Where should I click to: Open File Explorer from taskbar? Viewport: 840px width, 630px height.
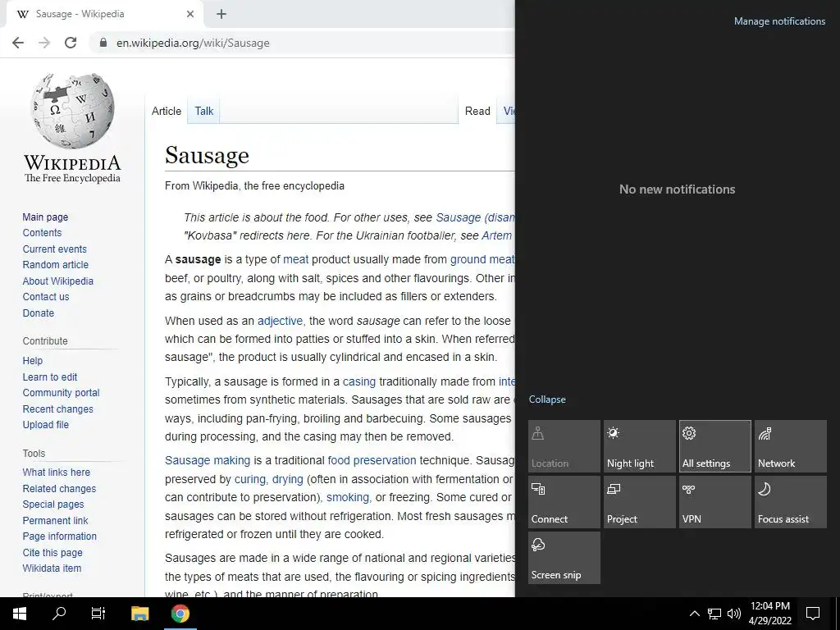pos(139,614)
